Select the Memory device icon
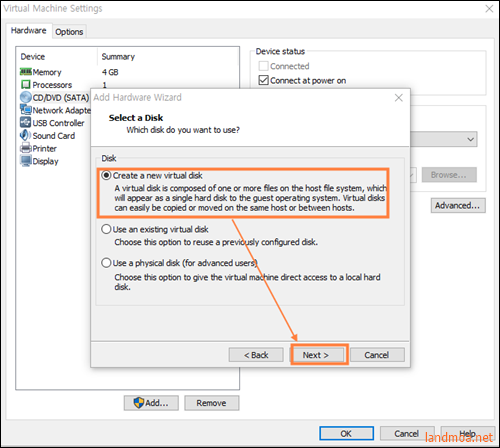Image resolution: width=500 pixels, height=448 pixels. coord(26,72)
